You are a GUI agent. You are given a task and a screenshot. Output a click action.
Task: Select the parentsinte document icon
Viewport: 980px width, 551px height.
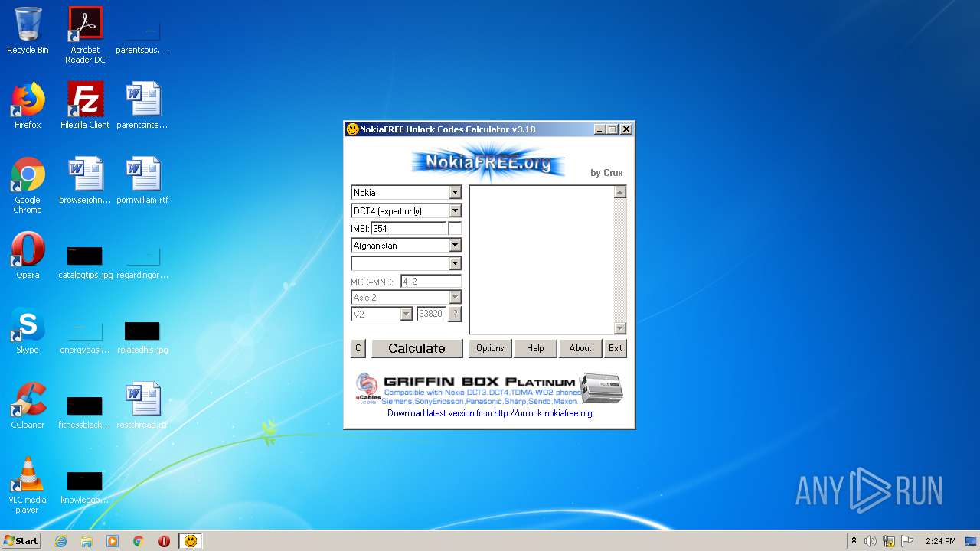click(x=142, y=106)
